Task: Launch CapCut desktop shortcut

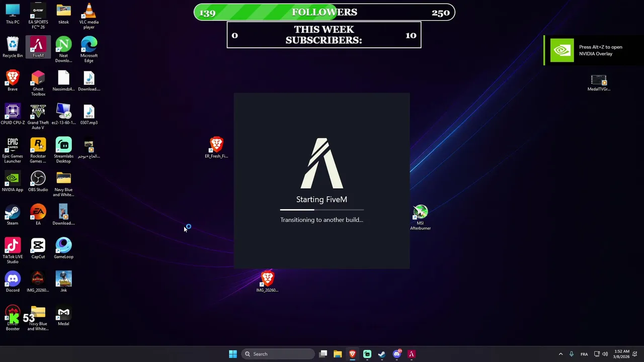Action: pyautogui.click(x=38, y=249)
